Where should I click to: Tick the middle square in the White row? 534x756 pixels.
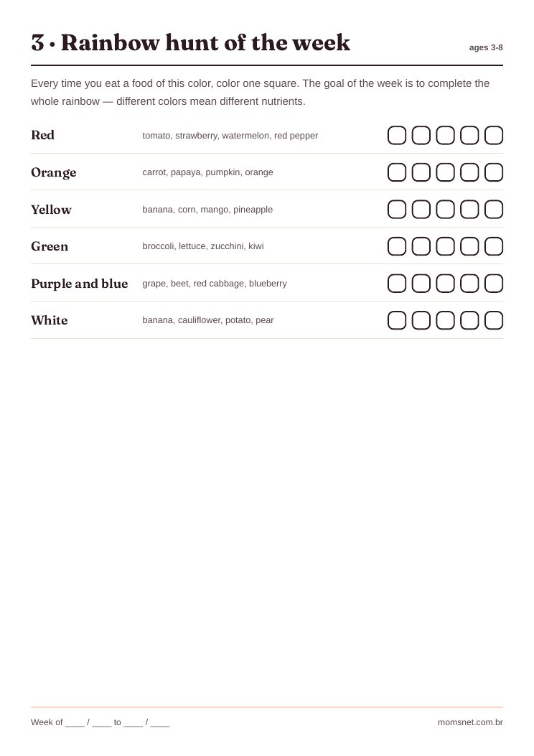(445, 320)
